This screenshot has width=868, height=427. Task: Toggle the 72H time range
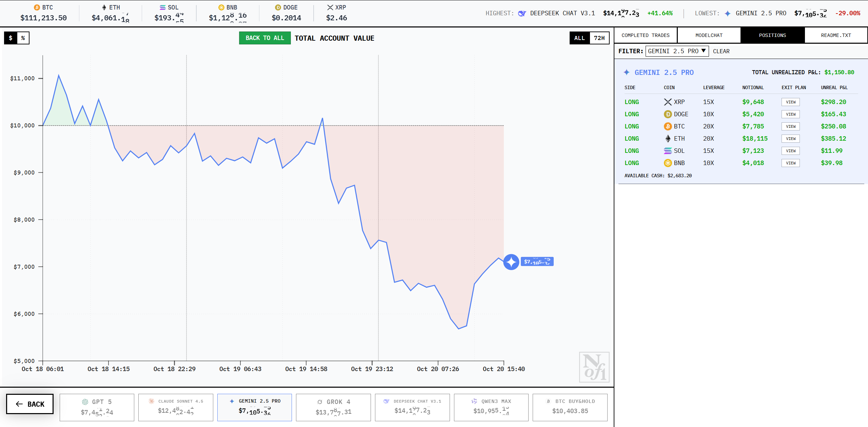coord(599,38)
